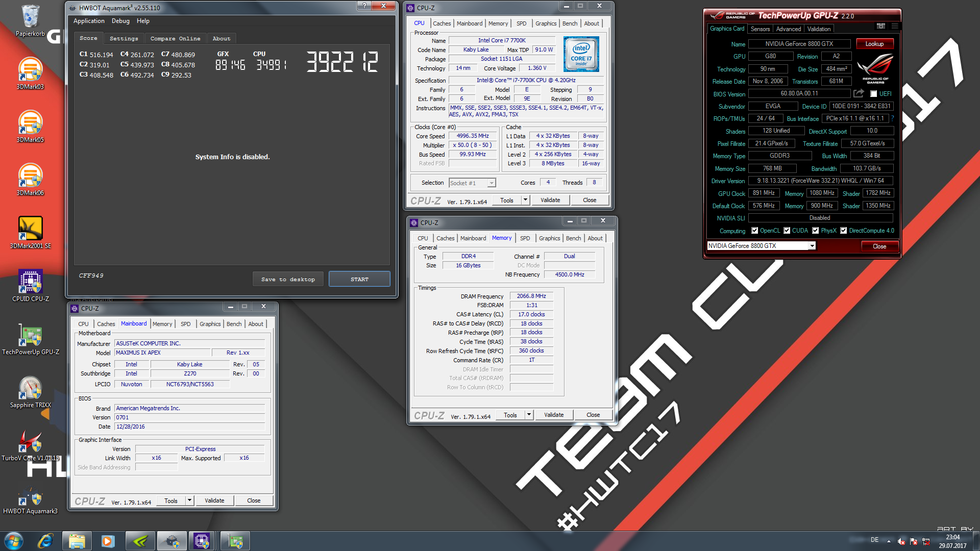Screen dimensions: 980x551
Task: Open Windows Media Player taskbar icon
Action: 108,541
